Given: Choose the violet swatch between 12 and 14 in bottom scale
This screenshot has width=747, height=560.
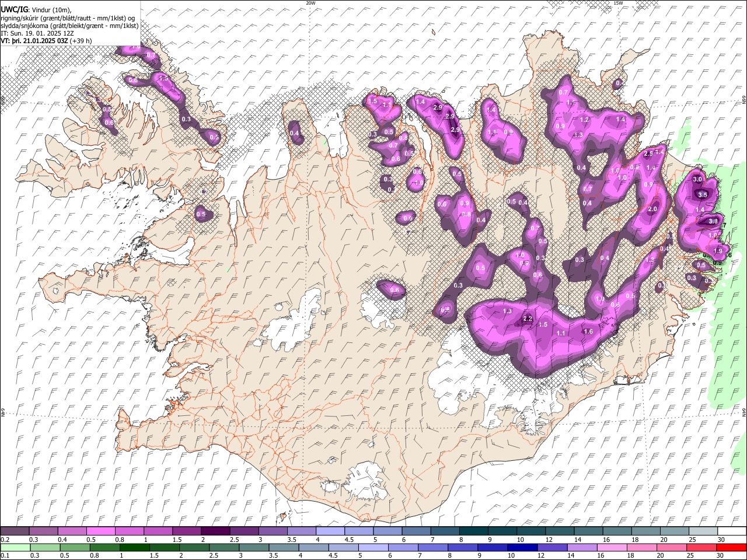Looking at the screenshot, I should tap(552, 547).
